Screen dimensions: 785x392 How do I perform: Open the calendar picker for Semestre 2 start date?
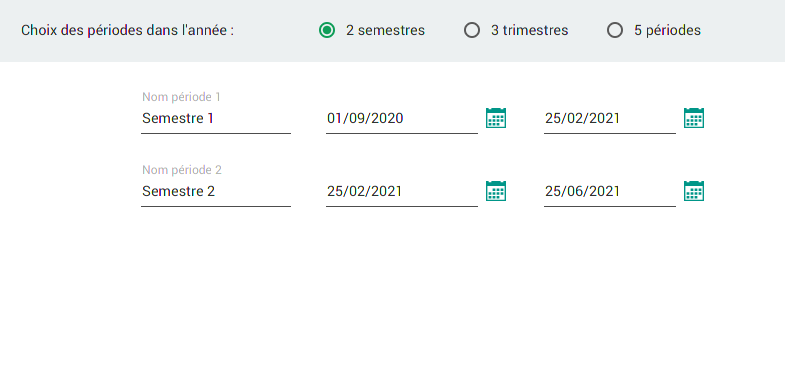tap(496, 191)
